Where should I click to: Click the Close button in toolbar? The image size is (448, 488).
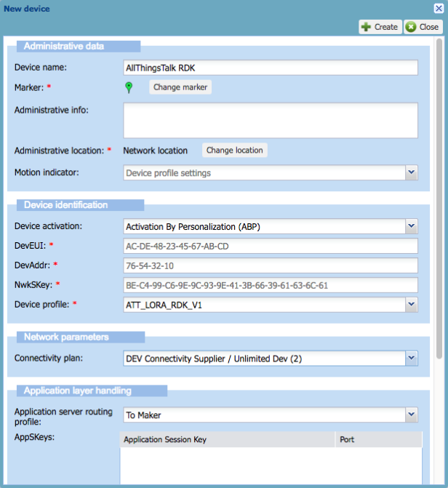coord(422,27)
